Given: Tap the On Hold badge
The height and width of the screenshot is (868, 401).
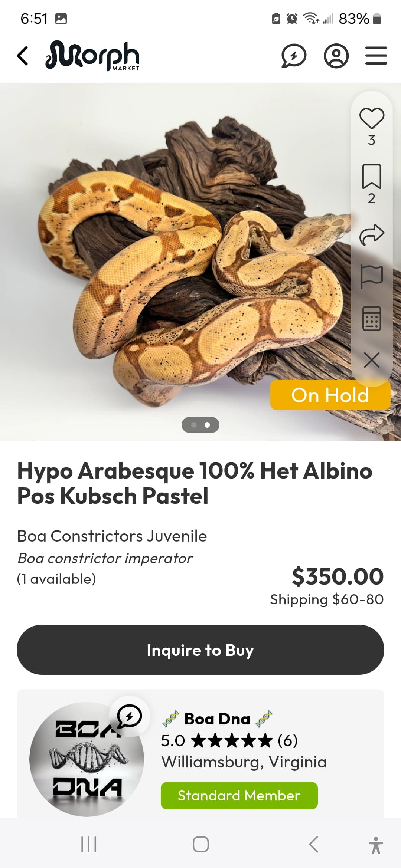Looking at the screenshot, I should click(330, 395).
